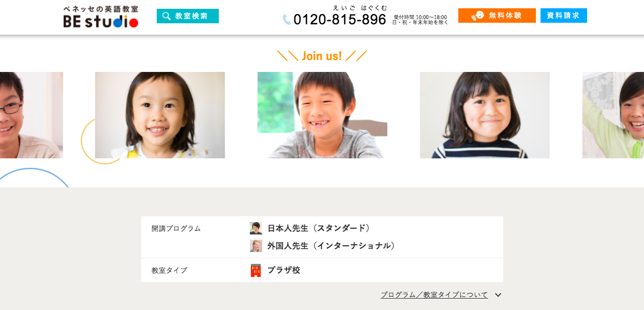Click the orange 無料体験 button
Viewport: 644px width, 310px height.
tap(497, 16)
